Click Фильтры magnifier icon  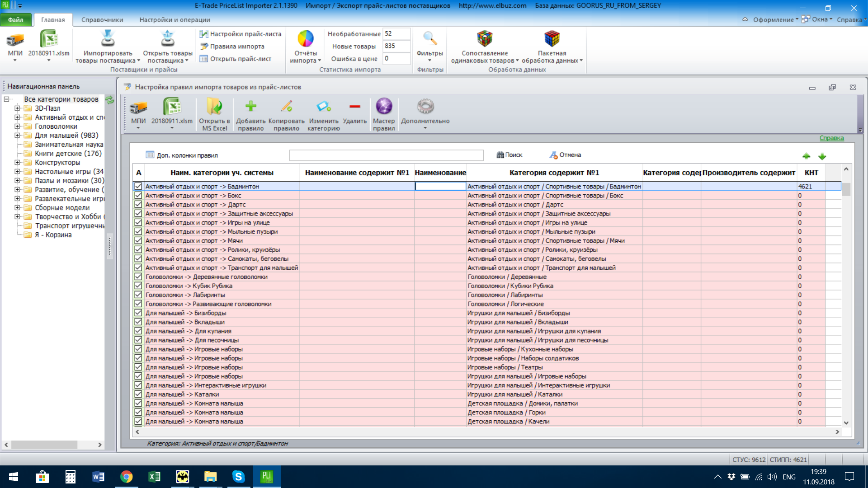coord(430,39)
